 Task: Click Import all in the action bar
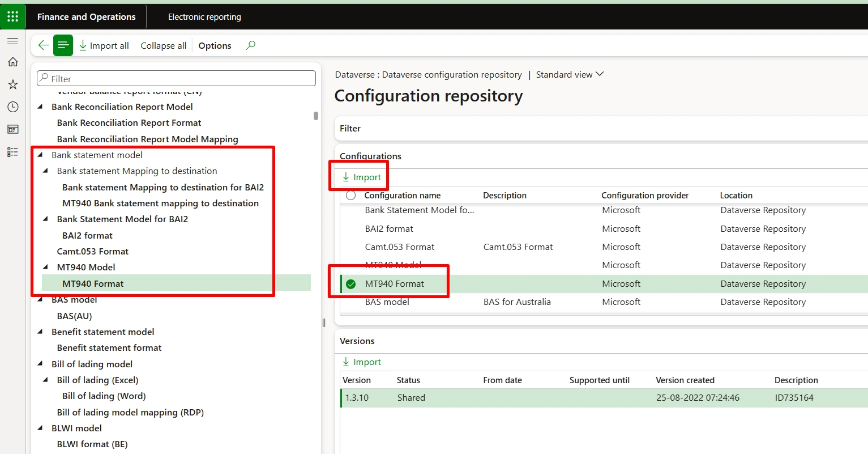tap(104, 45)
